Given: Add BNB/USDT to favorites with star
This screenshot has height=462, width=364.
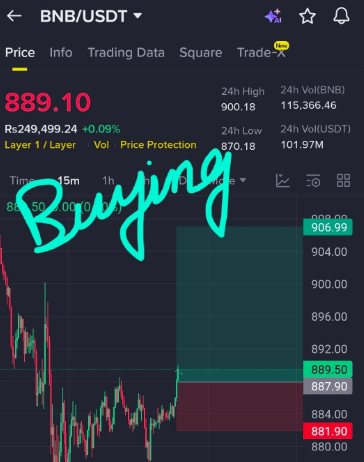Looking at the screenshot, I should point(307,16).
